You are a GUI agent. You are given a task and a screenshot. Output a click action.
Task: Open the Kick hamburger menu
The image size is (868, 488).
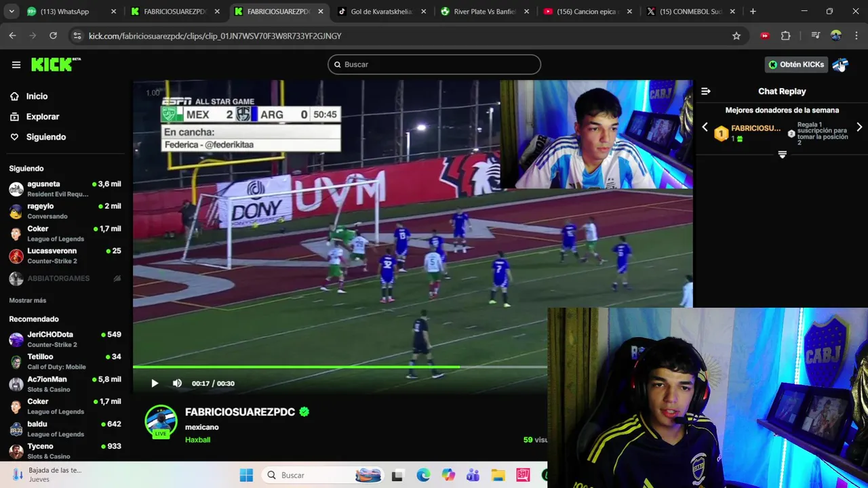16,64
